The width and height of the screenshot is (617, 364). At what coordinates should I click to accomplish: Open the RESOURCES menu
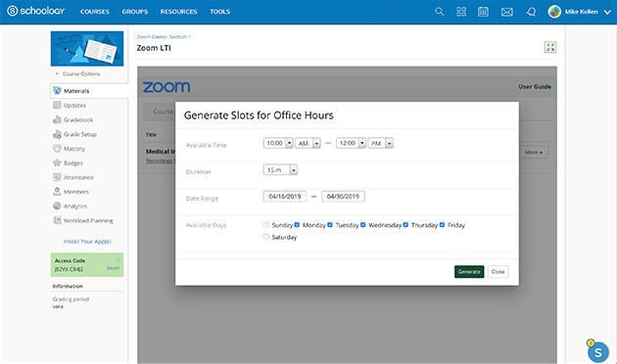click(x=178, y=12)
